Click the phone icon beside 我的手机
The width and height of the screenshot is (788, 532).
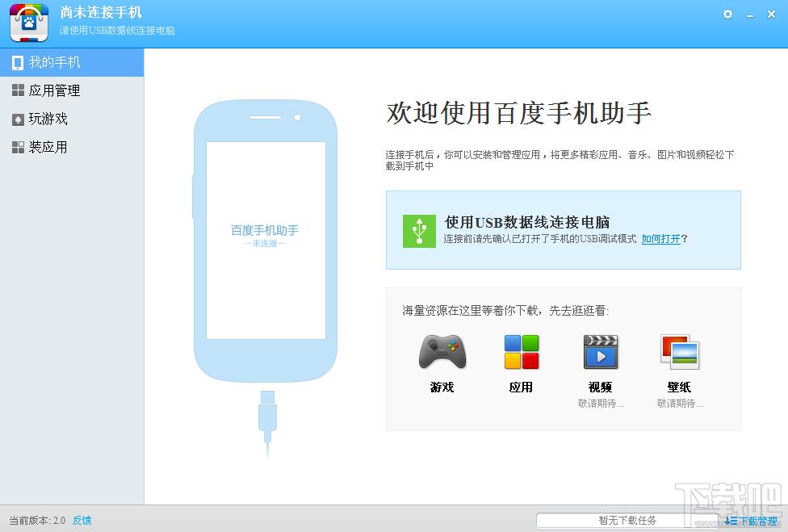click(x=18, y=63)
